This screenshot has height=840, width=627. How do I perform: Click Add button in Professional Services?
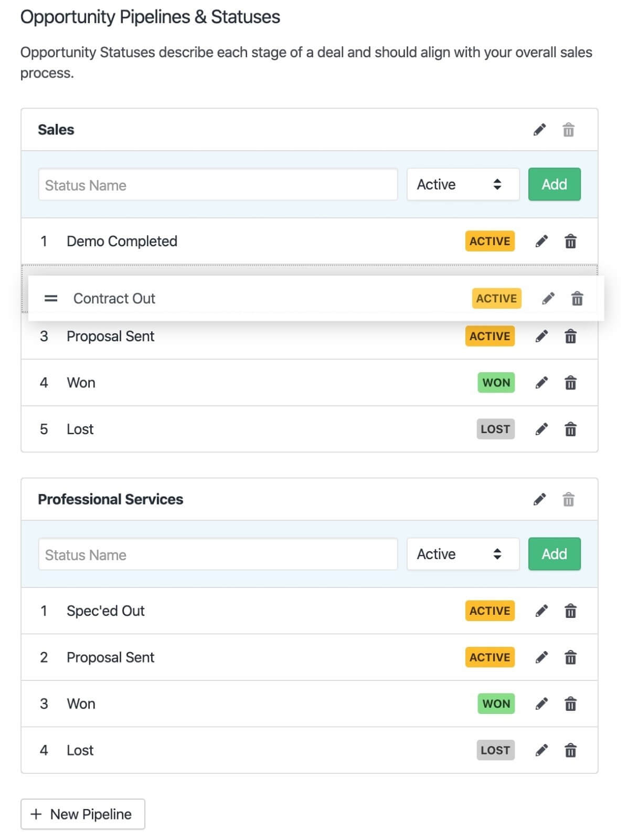pyautogui.click(x=554, y=554)
